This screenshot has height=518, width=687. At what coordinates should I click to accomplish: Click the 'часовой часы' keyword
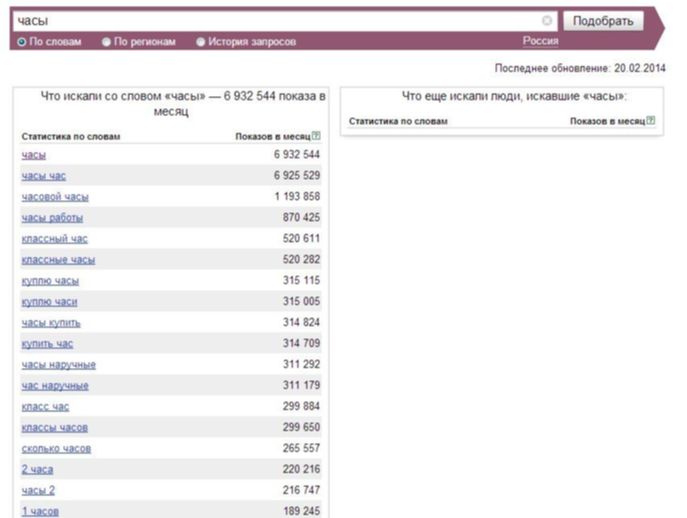pyautogui.click(x=55, y=197)
